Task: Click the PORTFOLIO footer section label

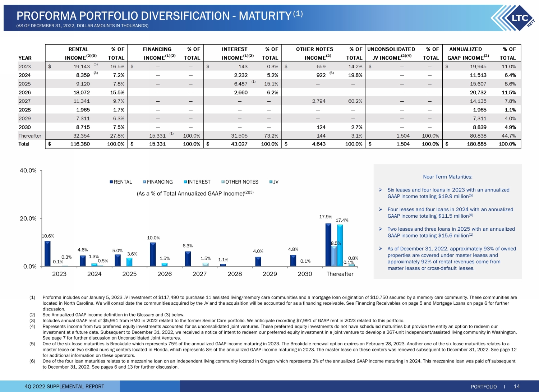Action: coord(484,387)
